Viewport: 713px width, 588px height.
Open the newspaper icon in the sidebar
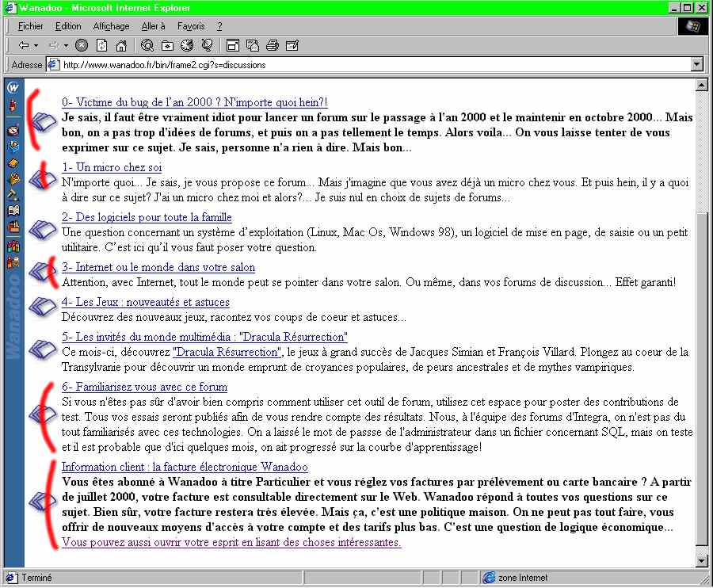click(x=13, y=210)
